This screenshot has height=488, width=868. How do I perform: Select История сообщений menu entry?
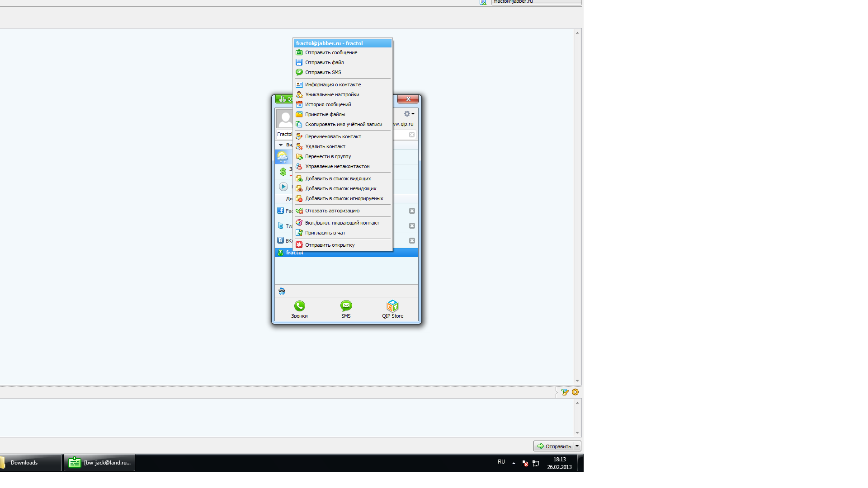(343, 104)
